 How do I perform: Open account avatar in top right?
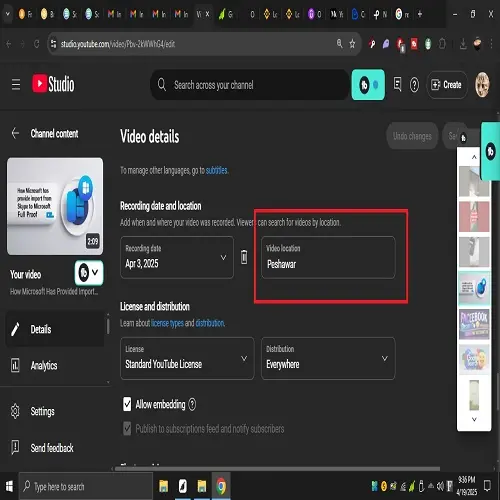(482, 85)
